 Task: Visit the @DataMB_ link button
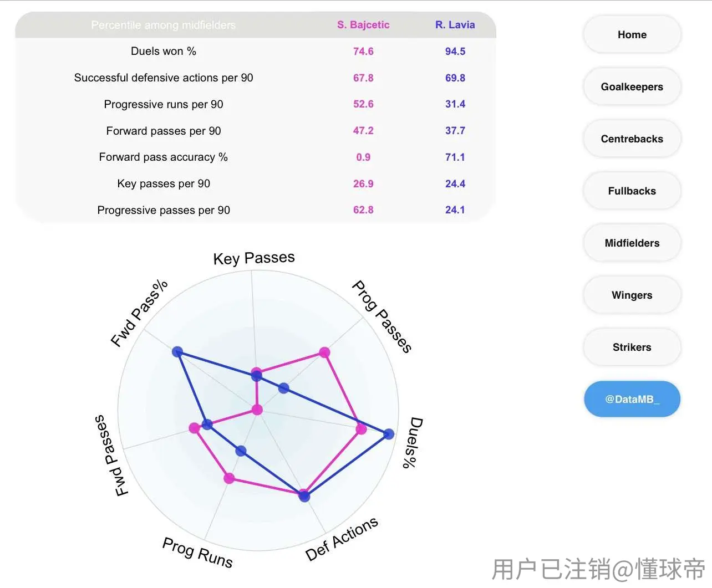pos(632,399)
